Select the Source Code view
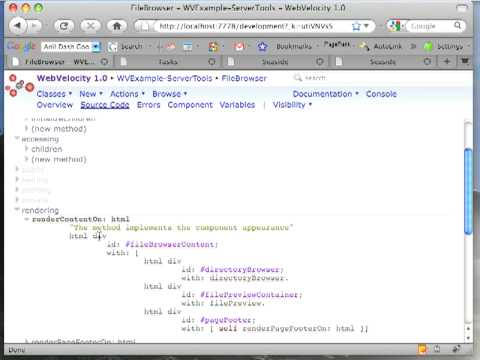This screenshot has height=360, width=480. (x=105, y=105)
